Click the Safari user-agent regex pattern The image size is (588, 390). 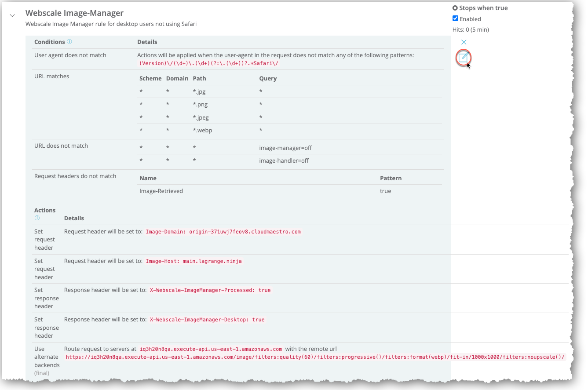click(x=209, y=63)
